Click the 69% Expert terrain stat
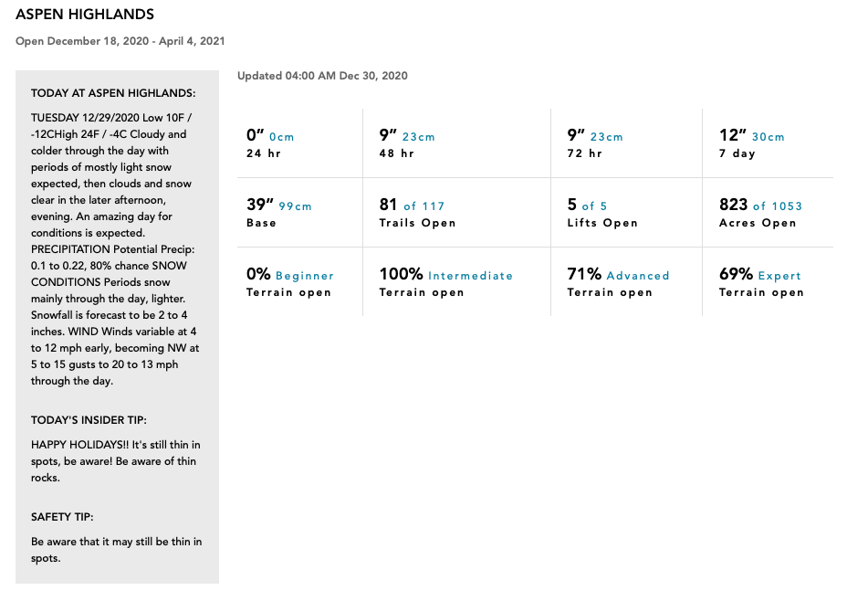This screenshot has width=868, height=601. [x=761, y=282]
